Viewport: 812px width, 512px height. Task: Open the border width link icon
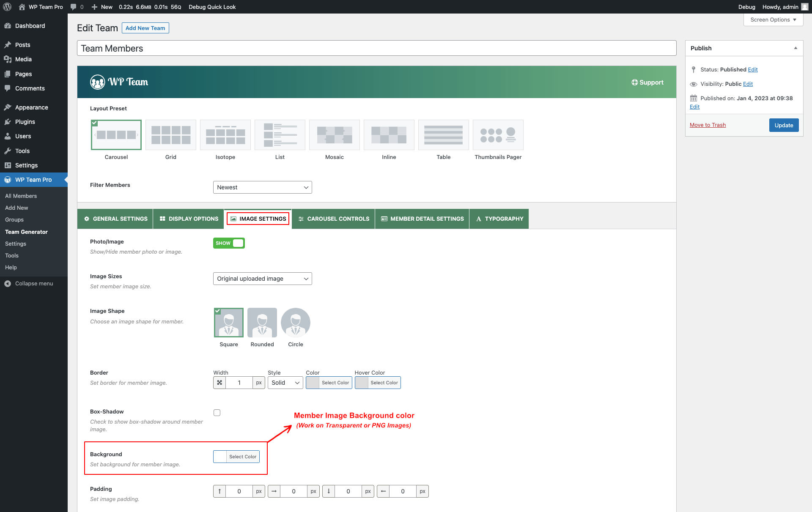[219, 382]
